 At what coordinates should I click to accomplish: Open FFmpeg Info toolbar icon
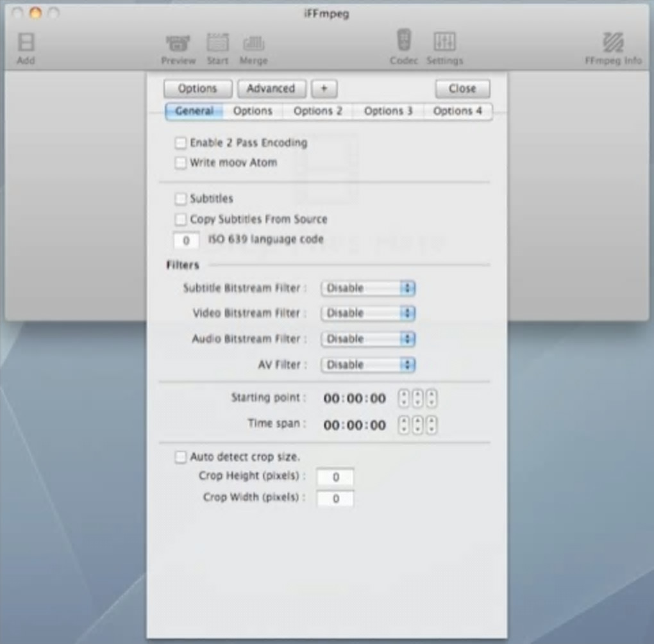click(x=613, y=48)
